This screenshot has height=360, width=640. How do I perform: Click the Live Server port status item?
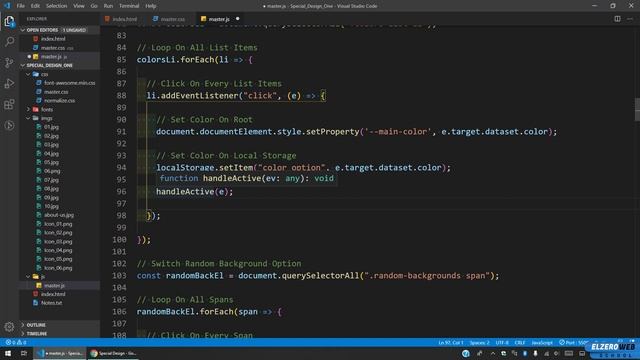(573, 342)
